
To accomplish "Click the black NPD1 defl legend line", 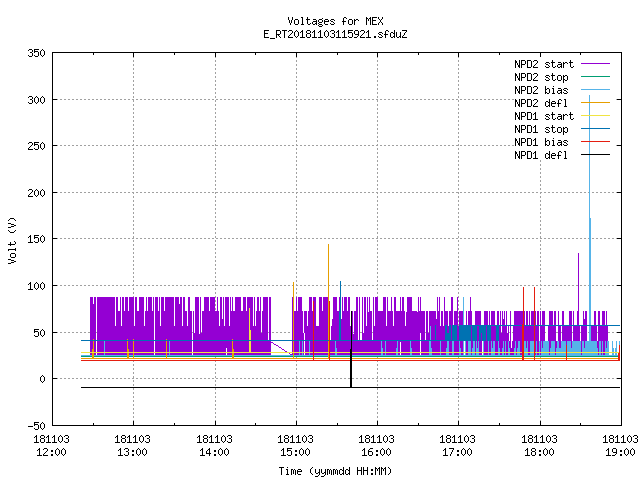I will [x=595, y=155].
